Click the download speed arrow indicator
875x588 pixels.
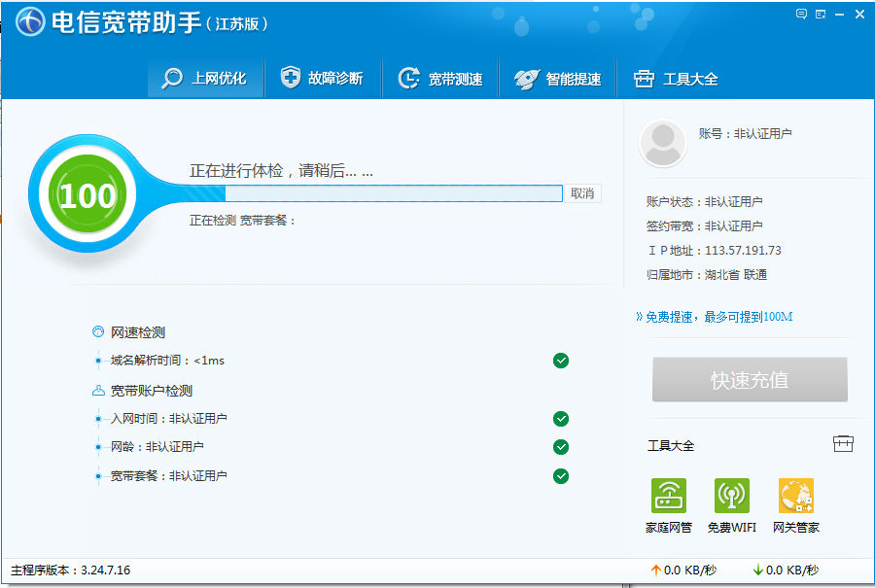click(x=757, y=571)
